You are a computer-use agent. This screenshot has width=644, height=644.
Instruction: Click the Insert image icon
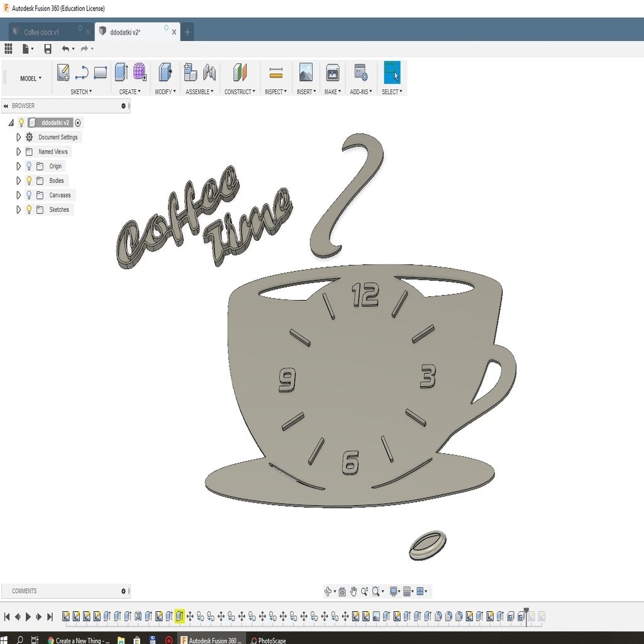pyautogui.click(x=306, y=72)
